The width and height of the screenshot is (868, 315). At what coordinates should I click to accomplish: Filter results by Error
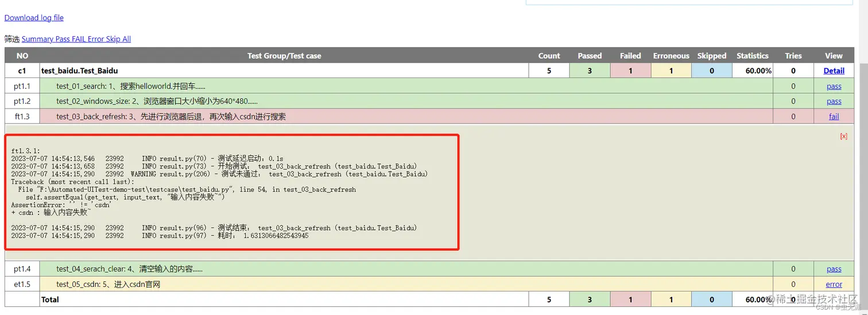click(96, 39)
